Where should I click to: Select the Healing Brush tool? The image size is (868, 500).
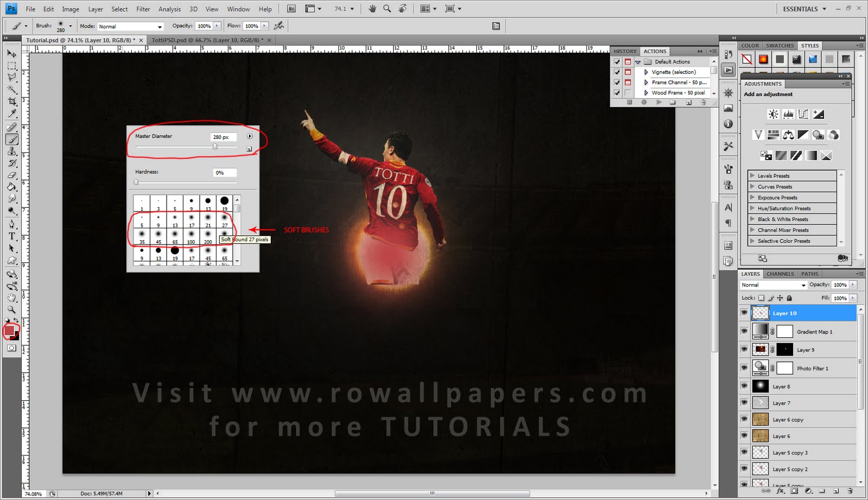coord(11,127)
